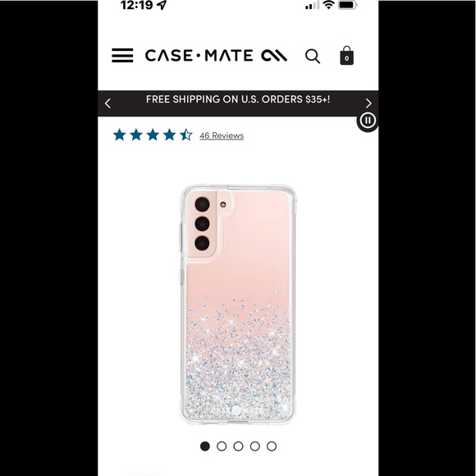Image resolution: width=476 pixels, height=476 pixels.
Task: Tap the cellular signal bars icon
Action: click(312, 5)
